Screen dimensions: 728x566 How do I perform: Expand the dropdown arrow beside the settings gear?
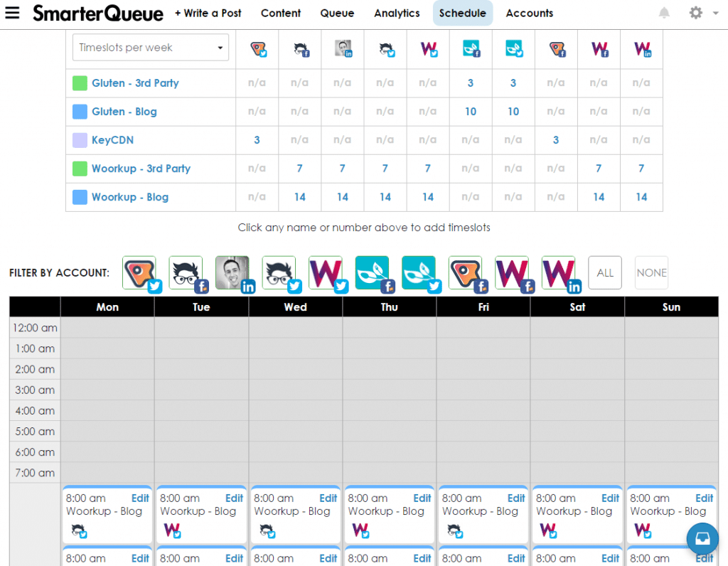click(x=715, y=14)
